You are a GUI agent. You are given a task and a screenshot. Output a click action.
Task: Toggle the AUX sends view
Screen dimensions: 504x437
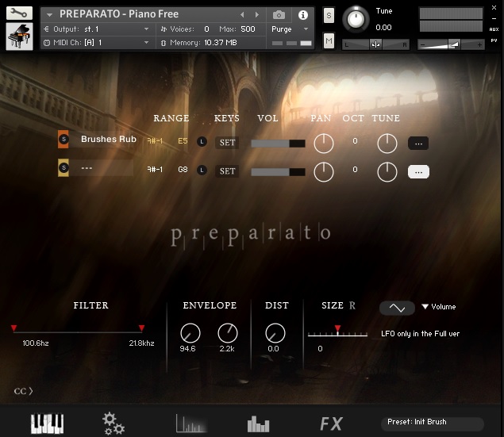pyautogui.click(x=494, y=29)
